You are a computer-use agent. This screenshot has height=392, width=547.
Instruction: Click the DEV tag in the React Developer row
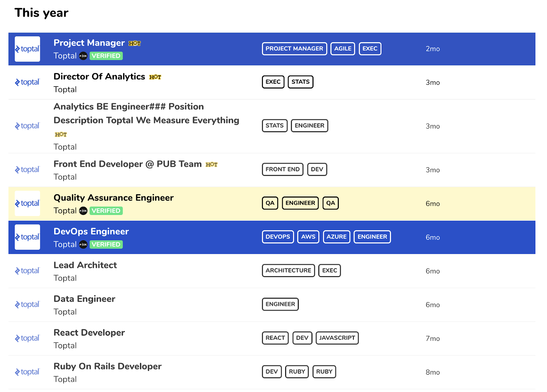[x=302, y=338]
